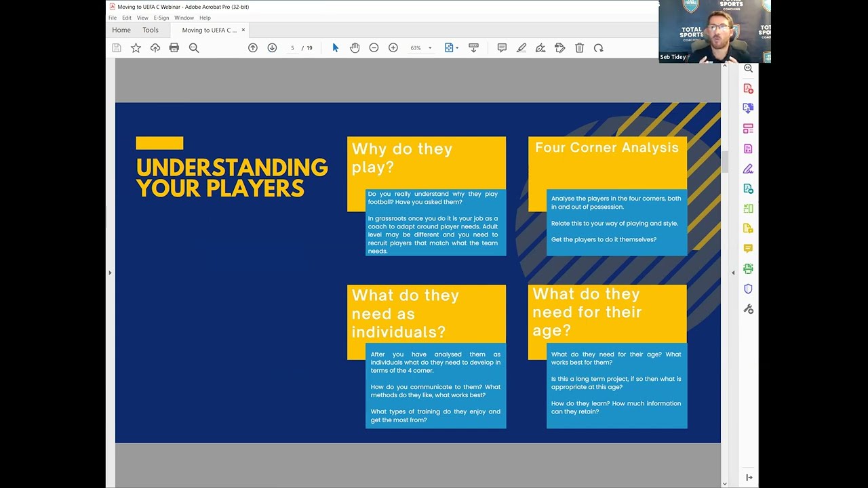The image size is (868, 488).
Task: Open More Tools wrench icon
Action: (749, 309)
